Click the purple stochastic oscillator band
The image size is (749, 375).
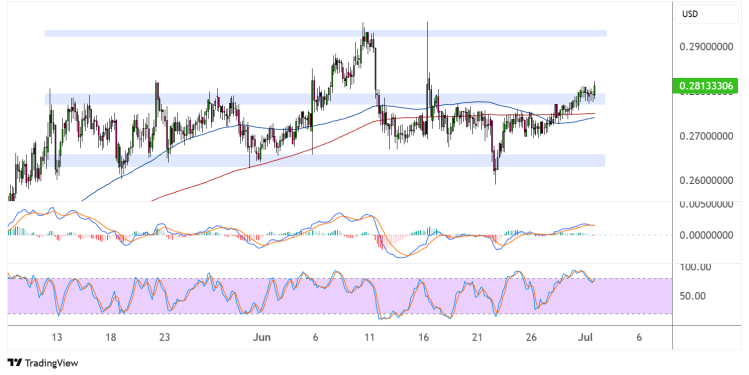click(340, 296)
